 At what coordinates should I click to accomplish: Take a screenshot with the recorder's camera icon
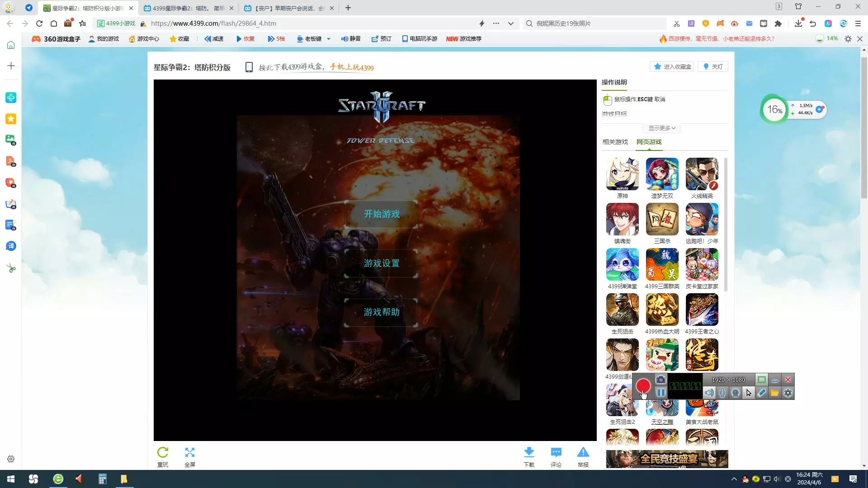tap(660, 380)
